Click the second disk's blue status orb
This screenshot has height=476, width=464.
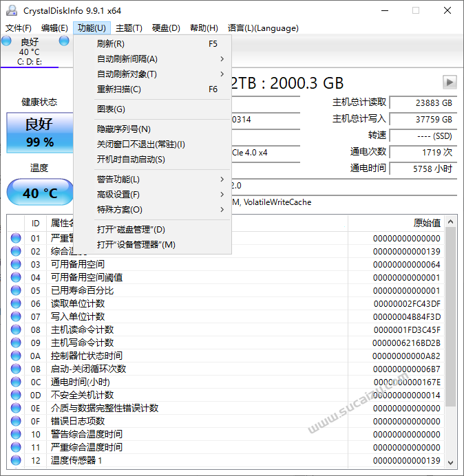coord(64,41)
